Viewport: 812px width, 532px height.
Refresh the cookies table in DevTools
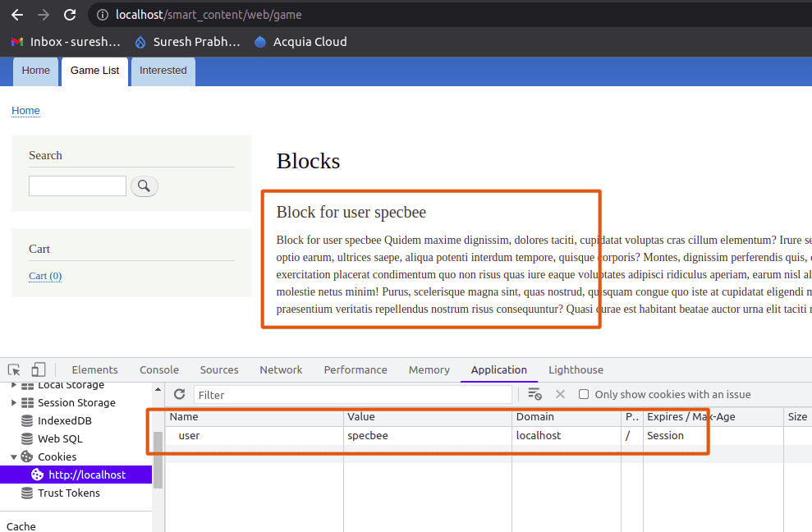coord(179,395)
